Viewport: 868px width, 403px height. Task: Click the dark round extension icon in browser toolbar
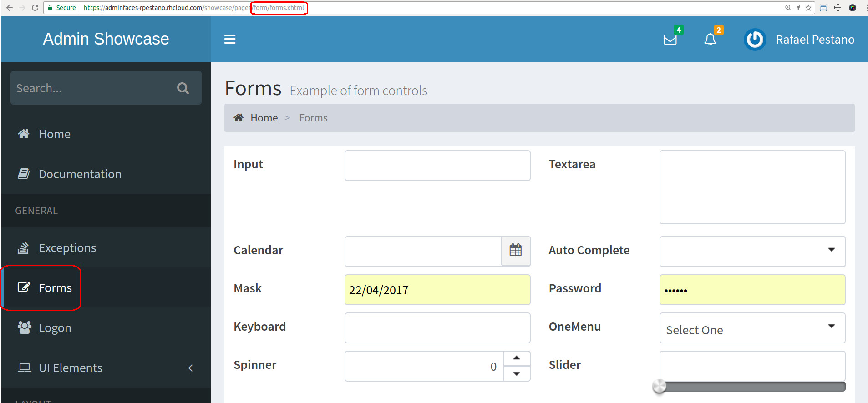[853, 8]
